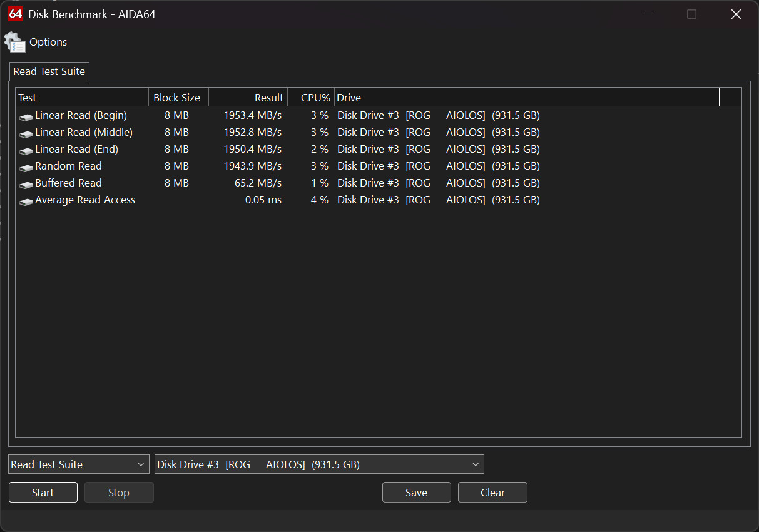Click the Average Read Access drive icon
Image resolution: width=759 pixels, height=532 pixels.
point(26,201)
